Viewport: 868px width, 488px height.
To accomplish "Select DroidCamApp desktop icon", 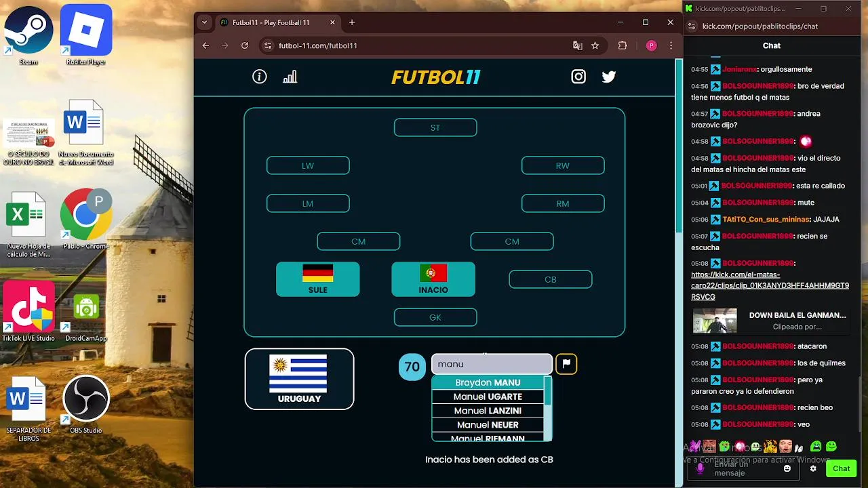I will pyautogui.click(x=86, y=317).
